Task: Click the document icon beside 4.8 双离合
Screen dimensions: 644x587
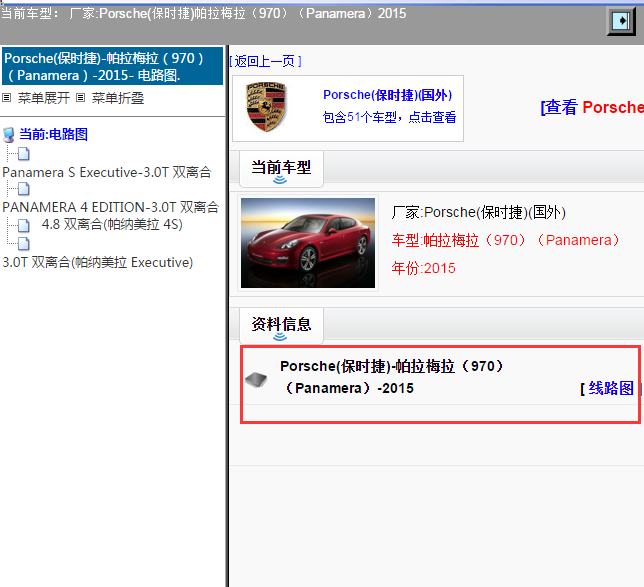Action: click(23, 225)
